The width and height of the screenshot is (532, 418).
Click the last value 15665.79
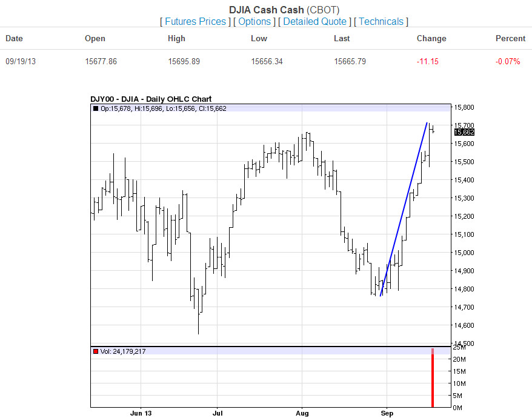350,61
